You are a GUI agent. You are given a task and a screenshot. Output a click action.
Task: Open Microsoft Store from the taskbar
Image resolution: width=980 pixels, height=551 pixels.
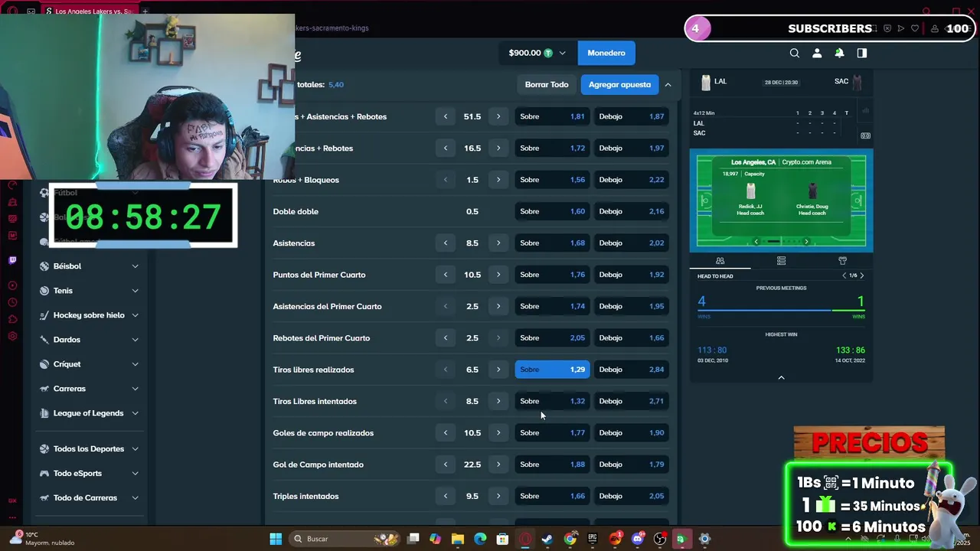(502, 539)
